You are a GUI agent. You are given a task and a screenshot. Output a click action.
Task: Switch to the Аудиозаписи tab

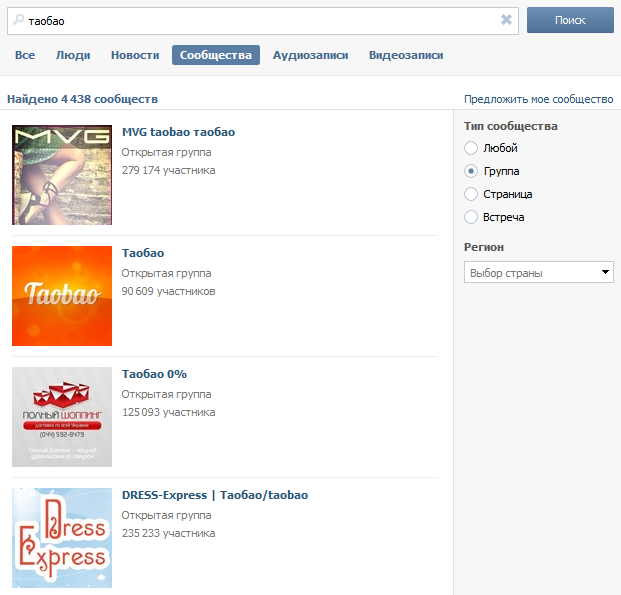(x=310, y=55)
